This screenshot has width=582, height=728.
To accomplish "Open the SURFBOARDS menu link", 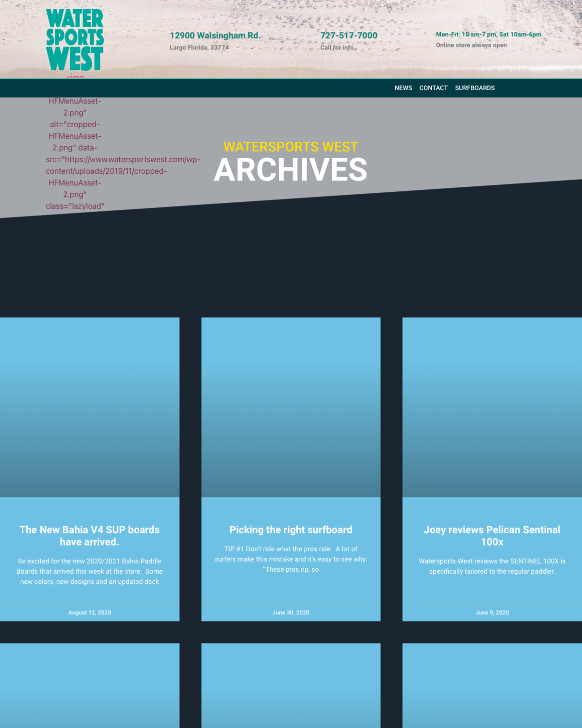I will [475, 88].
